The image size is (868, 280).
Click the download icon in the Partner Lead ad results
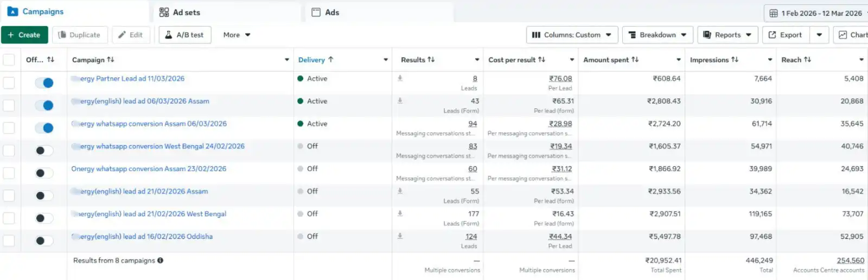point(400,78)
